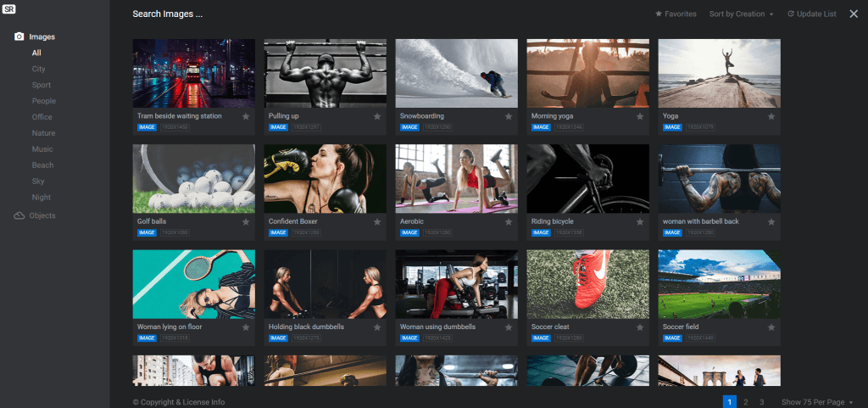Select the Sky category
The width and height of the screenshot is (868, 408).
coord(38,181)
